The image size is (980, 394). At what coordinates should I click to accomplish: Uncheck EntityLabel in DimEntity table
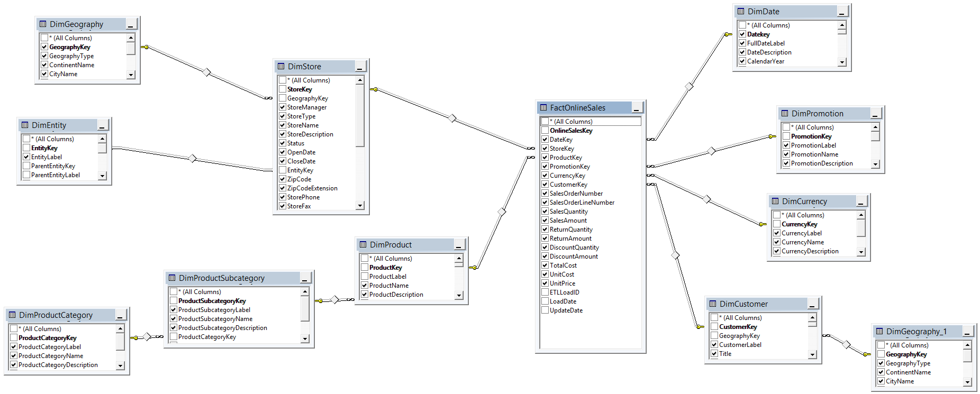pos(26,157)
